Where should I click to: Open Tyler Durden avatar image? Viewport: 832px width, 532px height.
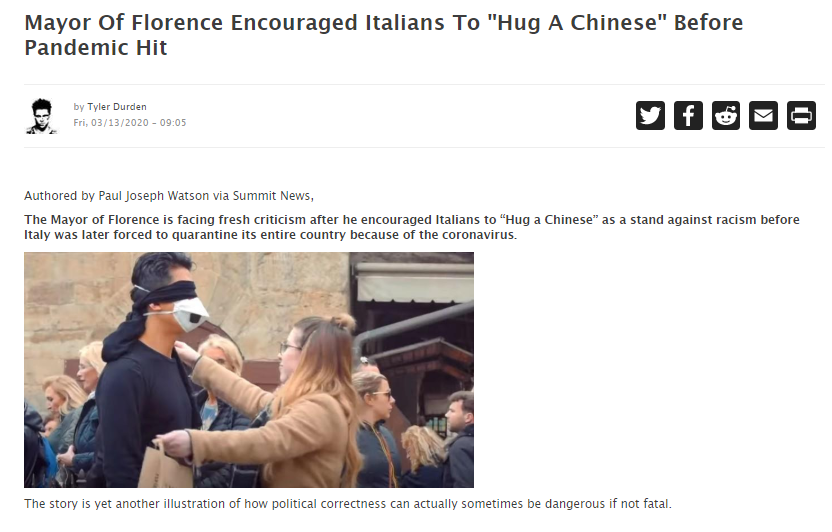[41, 116]
